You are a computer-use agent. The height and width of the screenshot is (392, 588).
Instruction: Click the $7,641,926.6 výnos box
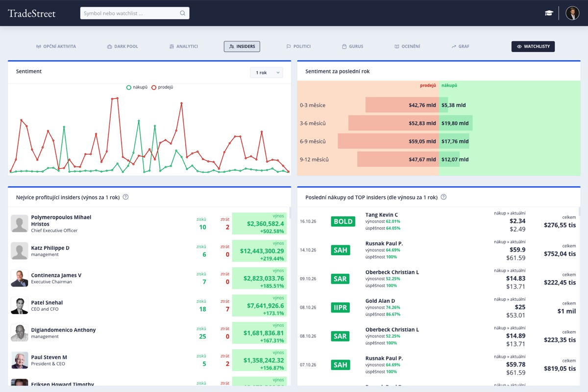(x=260, y=306)
